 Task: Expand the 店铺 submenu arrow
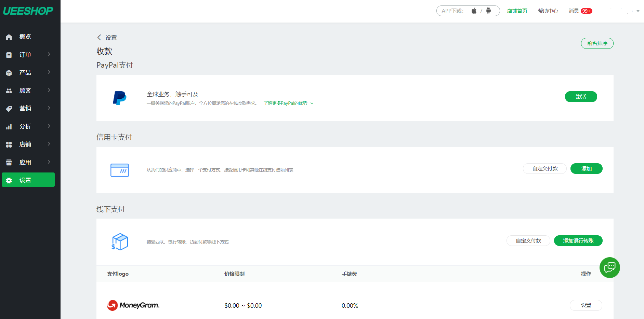point(49,144)
